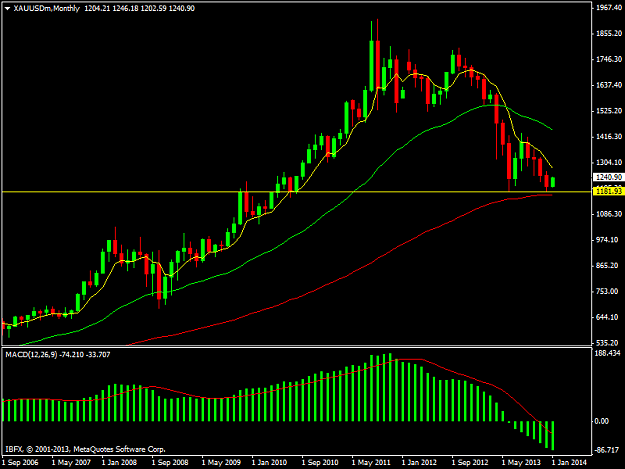
Task: Click the 1746.30 price scale value
Action: click(609, 59)
